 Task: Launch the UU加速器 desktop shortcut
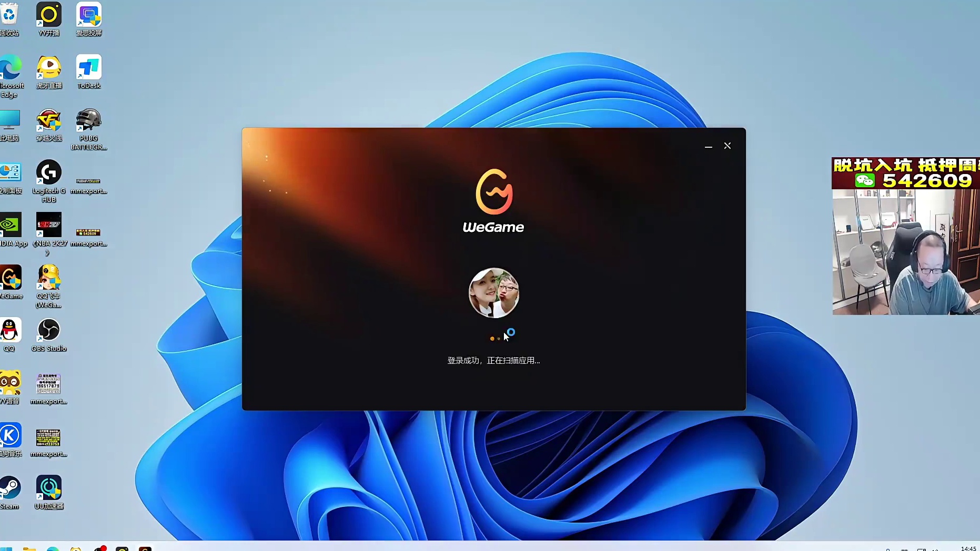click(x=49, y=492)
